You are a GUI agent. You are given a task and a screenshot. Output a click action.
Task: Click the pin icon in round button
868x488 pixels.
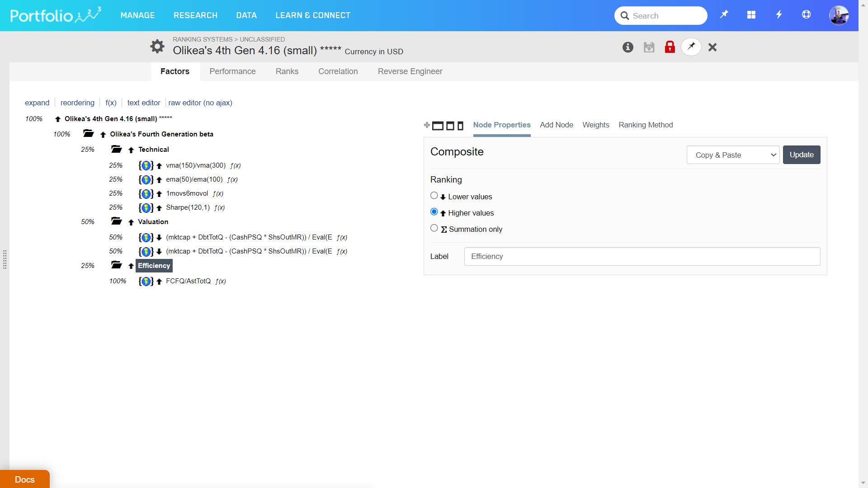click(x=691, y=47)
